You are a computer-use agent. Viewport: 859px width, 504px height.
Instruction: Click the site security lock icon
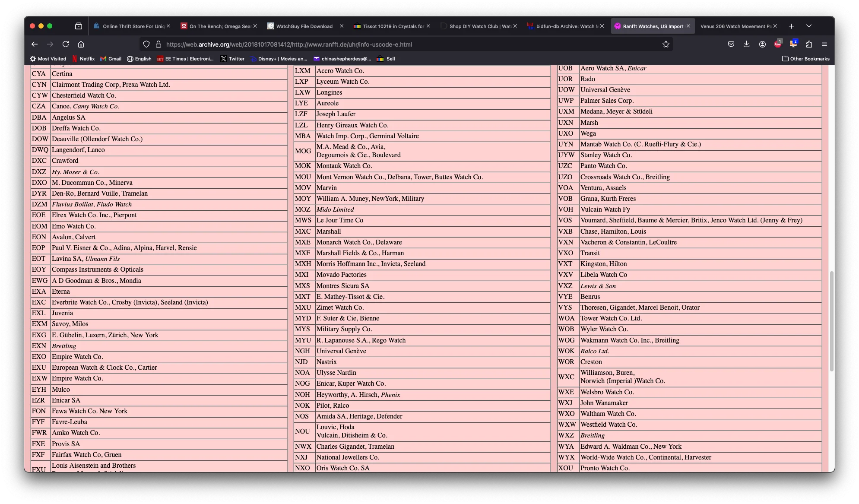click(x=158, y=44)
